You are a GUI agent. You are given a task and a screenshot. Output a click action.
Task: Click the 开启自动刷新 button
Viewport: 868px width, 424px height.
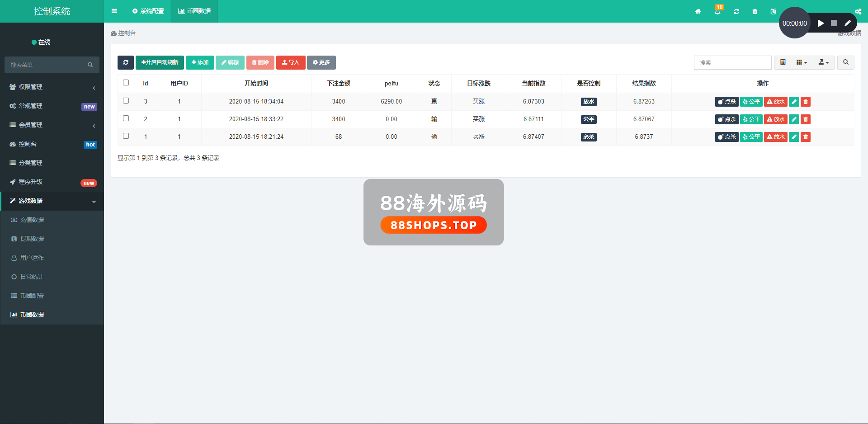click(x=160, y=62)
